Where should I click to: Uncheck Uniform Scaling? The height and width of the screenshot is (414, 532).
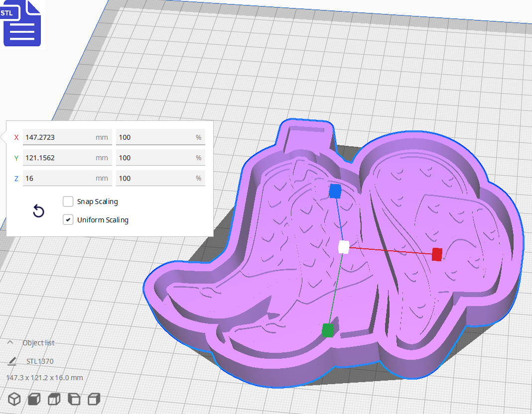[68, 219]
